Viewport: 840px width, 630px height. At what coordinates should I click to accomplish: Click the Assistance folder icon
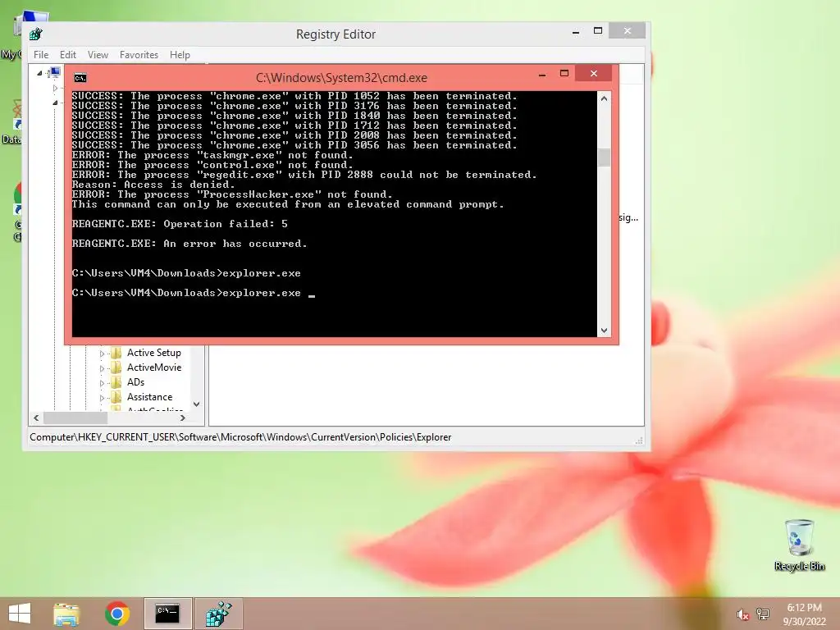(x=116, y=397)
